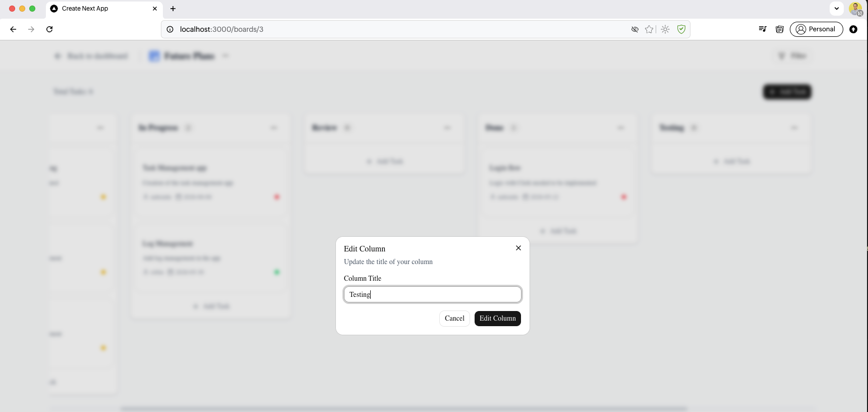Open the media playlist control icon
This screenshot has height=412, width=868.
pos(763,29)
